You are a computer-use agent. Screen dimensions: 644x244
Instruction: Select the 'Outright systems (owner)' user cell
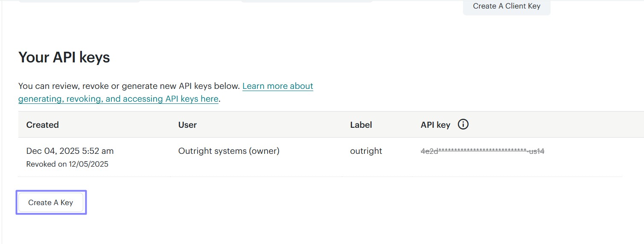229,151
